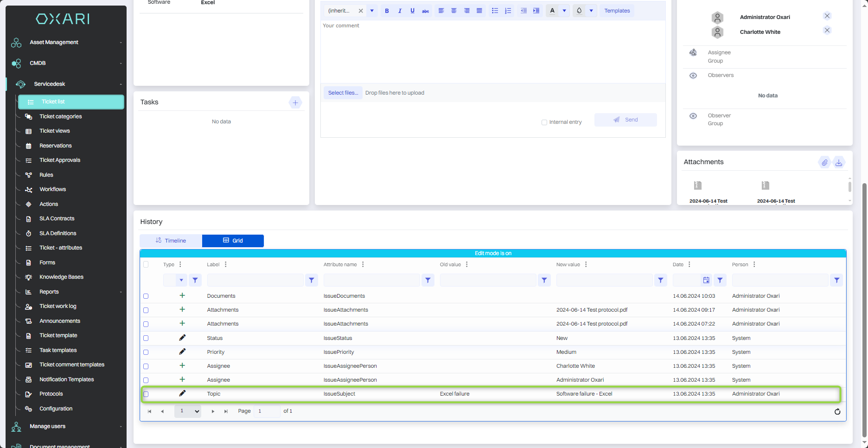Switch to the Timeline tab
The width and height of the screenshot is (868, 448).
[171, 241]
